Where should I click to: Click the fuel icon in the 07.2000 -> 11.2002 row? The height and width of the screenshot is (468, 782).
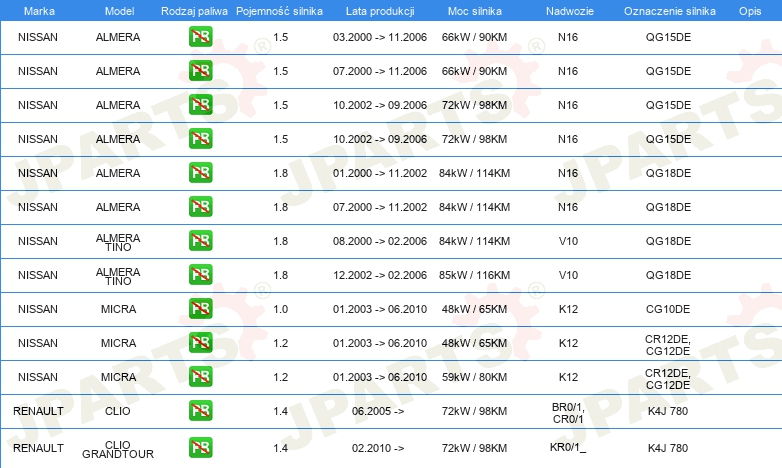tap(200, 207)
